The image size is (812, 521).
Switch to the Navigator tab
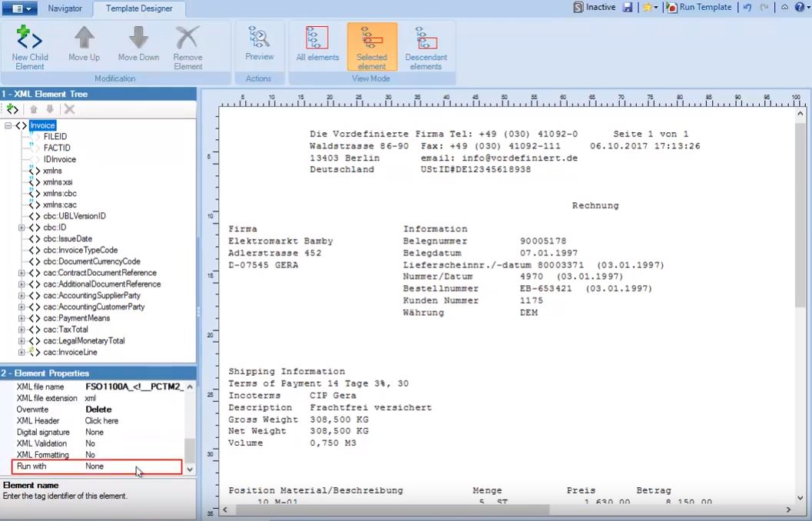coord(65,8)
